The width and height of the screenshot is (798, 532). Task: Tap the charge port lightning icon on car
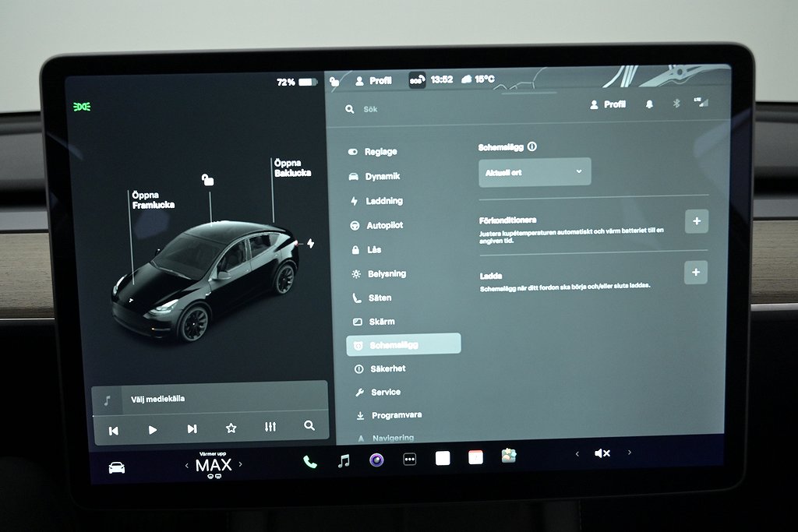[310, 243]
